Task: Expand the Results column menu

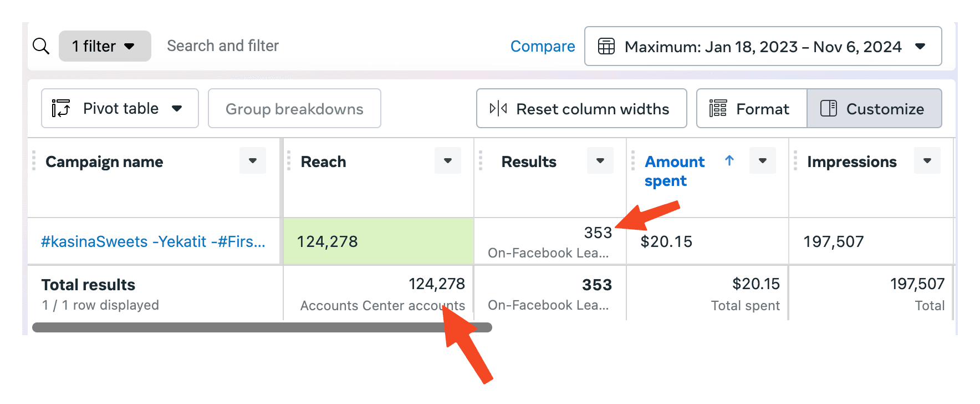Action: (600, 161)
